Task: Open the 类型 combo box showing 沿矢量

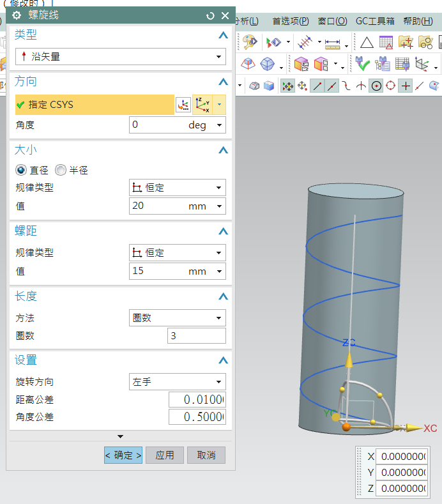Action: tap(121, 57)
